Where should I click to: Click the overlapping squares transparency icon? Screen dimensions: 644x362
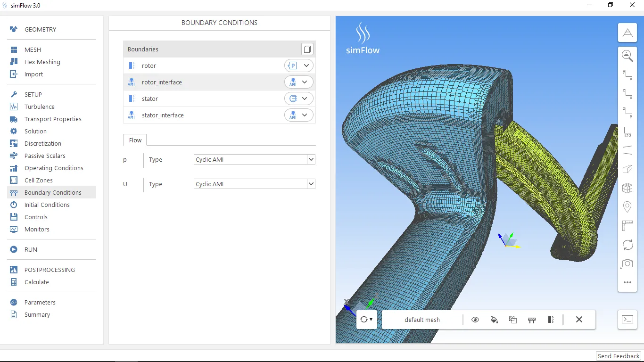pyautogui.click(x=513, y=320)
